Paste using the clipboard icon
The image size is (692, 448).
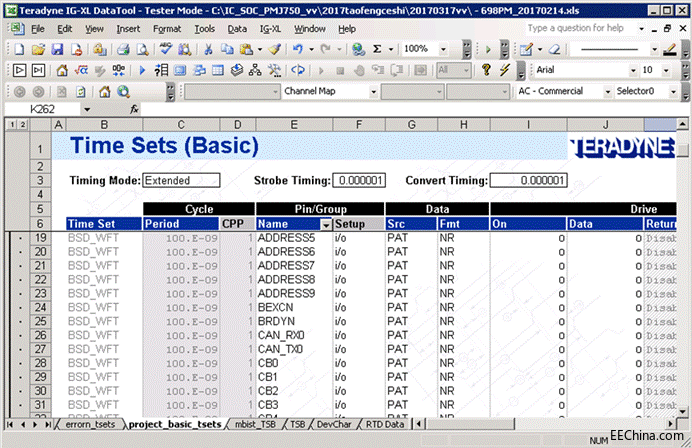(246, 49)
